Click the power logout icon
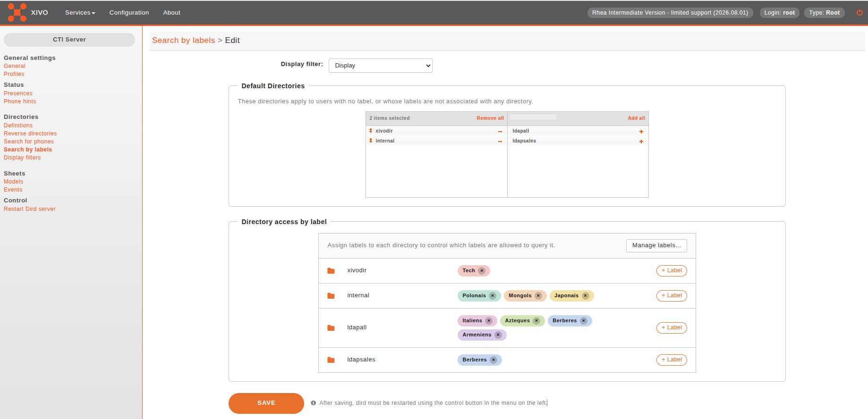This screenshot has width=868, height=419. [859, 13]
